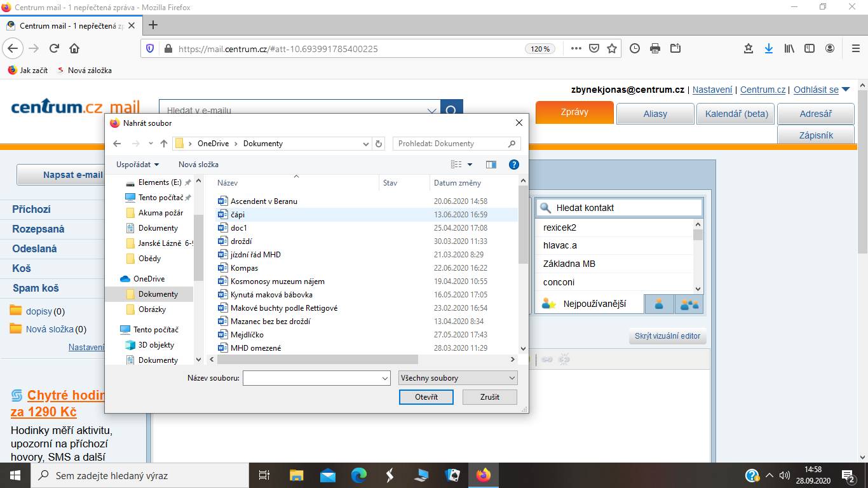This screenshot has height=488, width=868.
Task: Expand view options dropdown arrow
Action: (470, 165)
